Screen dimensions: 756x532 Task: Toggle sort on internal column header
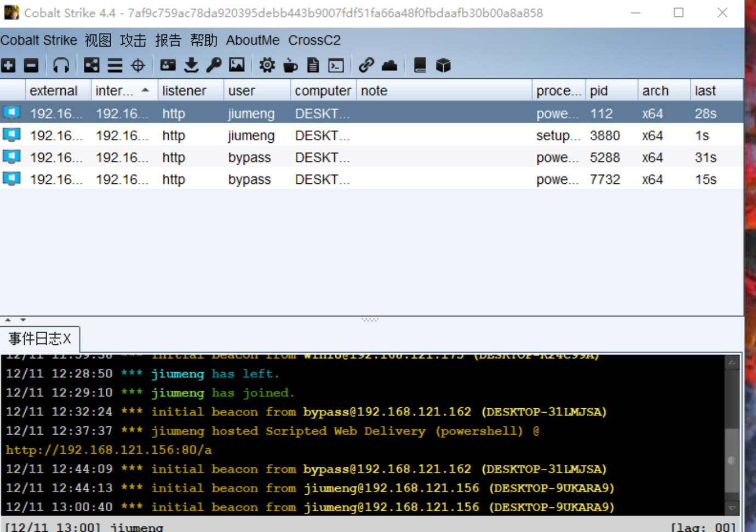tap(124, 90)
